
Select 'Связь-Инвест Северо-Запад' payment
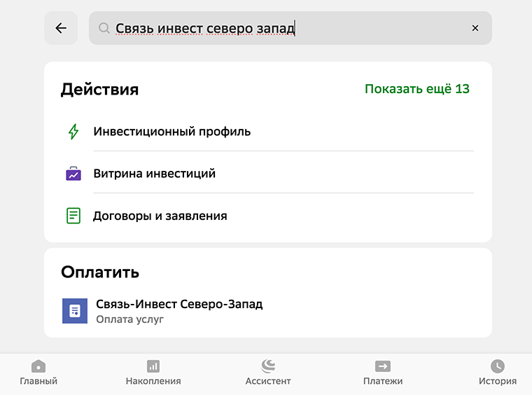(179, 304)
